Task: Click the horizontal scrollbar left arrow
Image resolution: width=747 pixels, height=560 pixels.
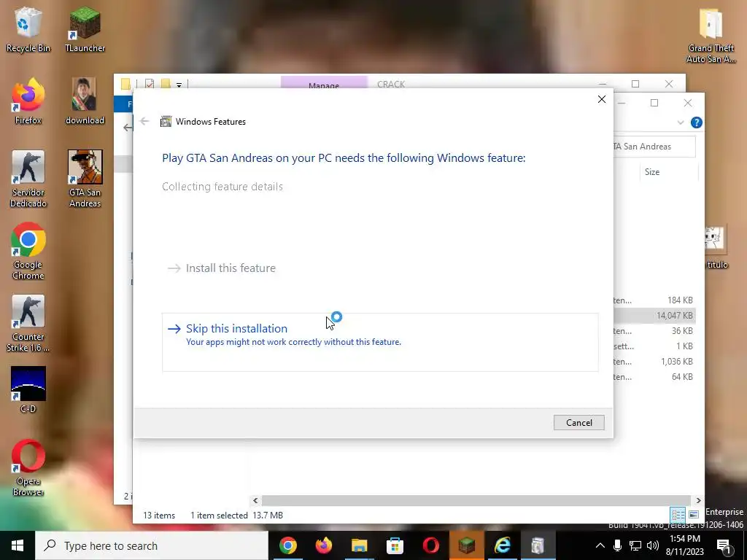Action: click(x=255, y=500)
